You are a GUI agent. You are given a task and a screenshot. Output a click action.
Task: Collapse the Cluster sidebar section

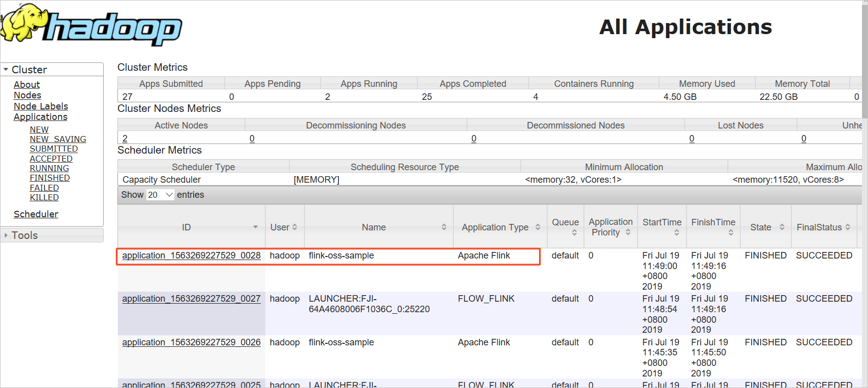tap(6, 70)
